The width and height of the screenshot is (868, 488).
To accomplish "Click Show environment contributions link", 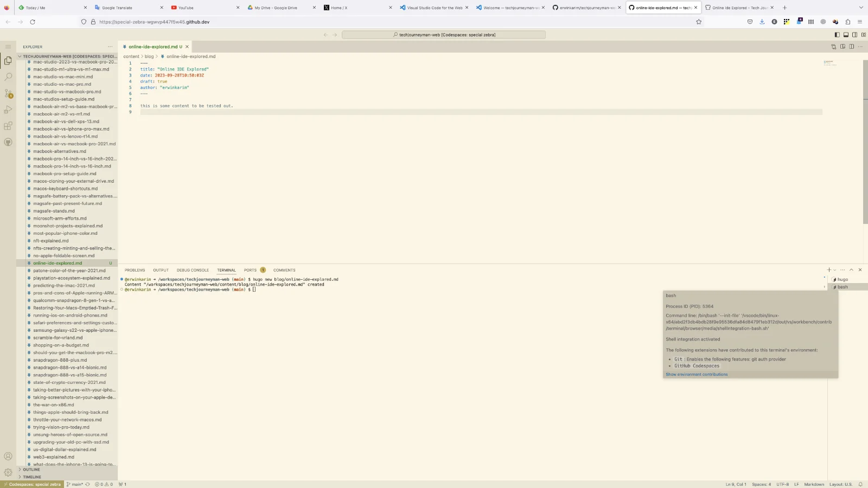I will click(697, 374).
